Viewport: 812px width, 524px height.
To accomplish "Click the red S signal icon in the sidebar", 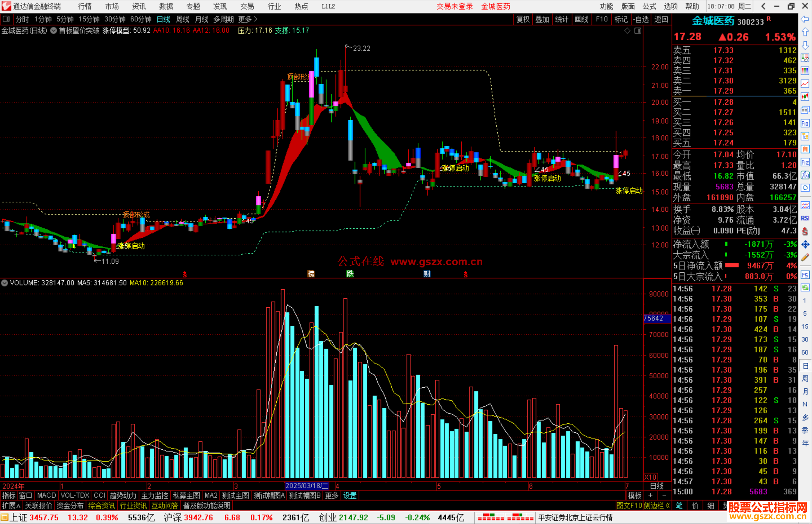I will (805, 231).
